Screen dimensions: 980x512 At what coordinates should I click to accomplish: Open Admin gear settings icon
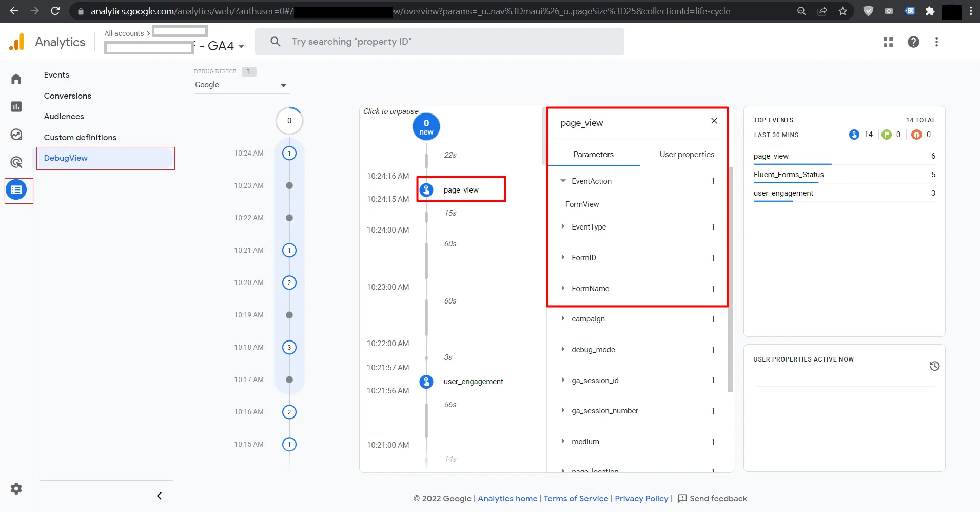[x=16, y=488]
